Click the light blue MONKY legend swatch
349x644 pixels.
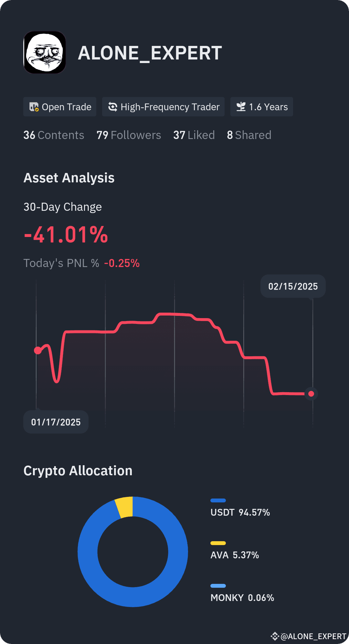(218, 586)
